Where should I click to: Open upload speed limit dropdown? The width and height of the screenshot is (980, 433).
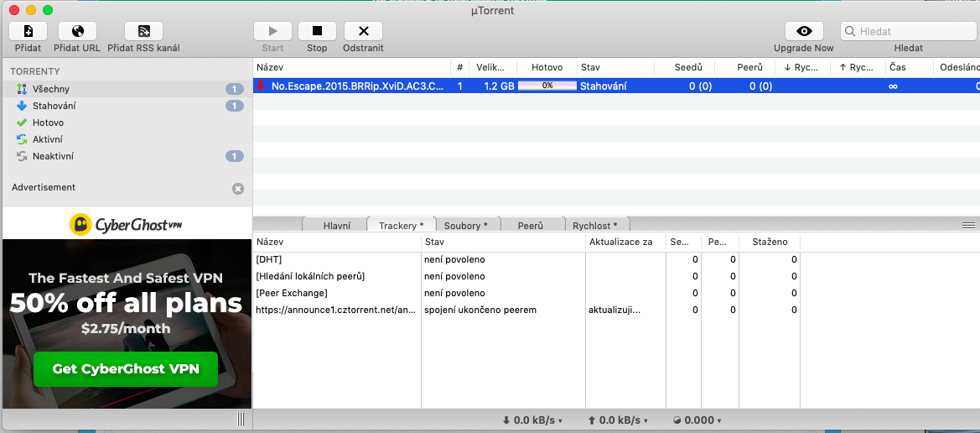(618, 420)
